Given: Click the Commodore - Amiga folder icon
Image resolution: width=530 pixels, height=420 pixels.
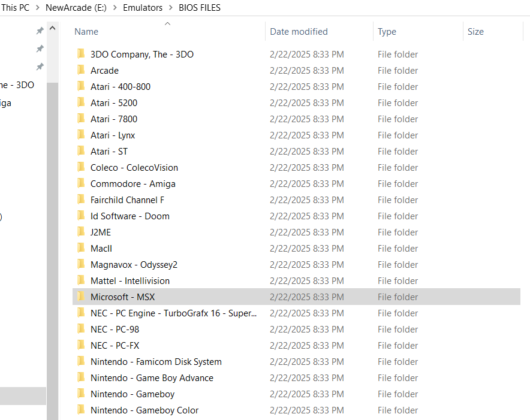Looking at the screenshot, I should click(x=81, y=184).
